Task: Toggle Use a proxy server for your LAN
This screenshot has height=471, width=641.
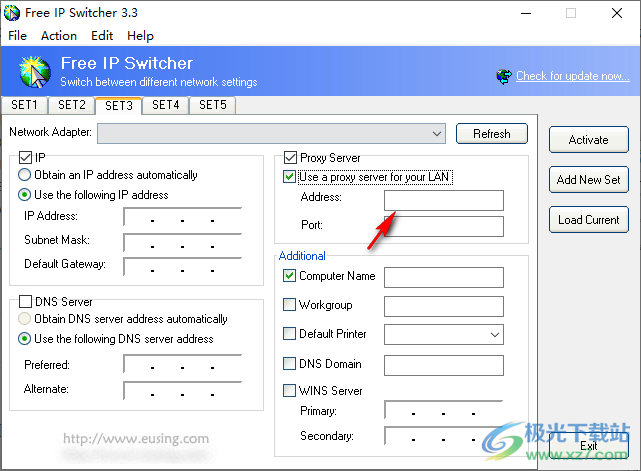Action: (x=289, y=177)
